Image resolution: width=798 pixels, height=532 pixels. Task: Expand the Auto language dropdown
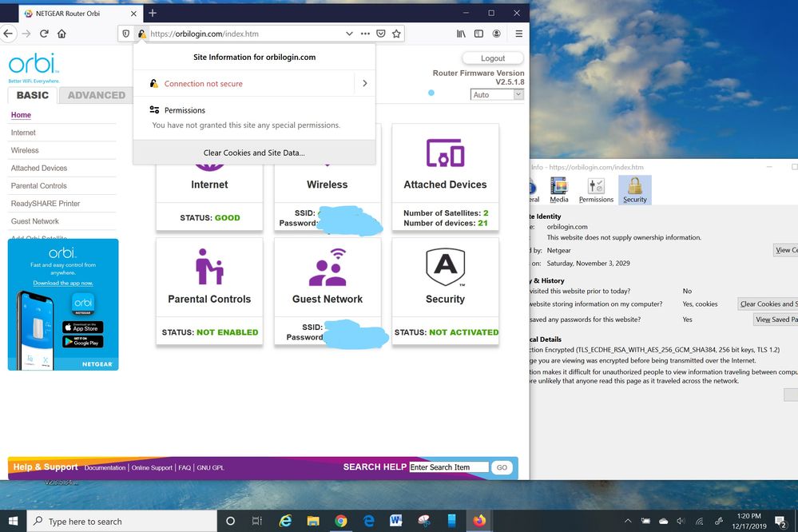coord(497,94)
